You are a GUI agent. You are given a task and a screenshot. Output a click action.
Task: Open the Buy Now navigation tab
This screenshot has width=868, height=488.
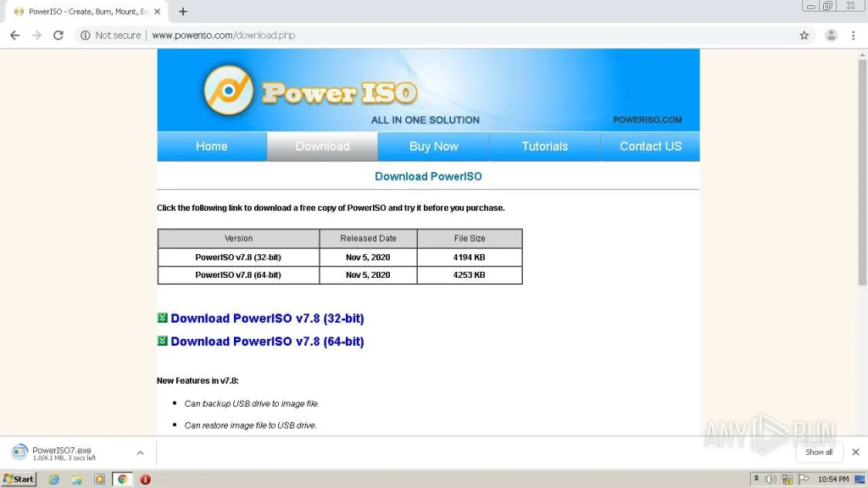pos(433,147)
